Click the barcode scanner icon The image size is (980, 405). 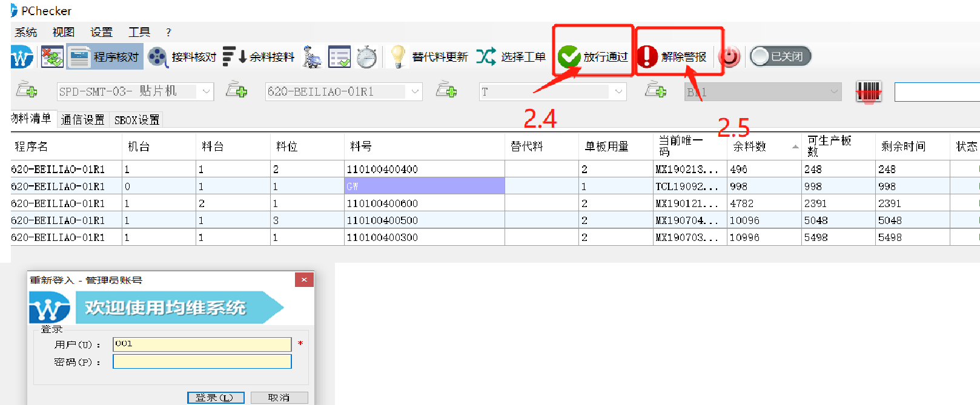point(868,92)
